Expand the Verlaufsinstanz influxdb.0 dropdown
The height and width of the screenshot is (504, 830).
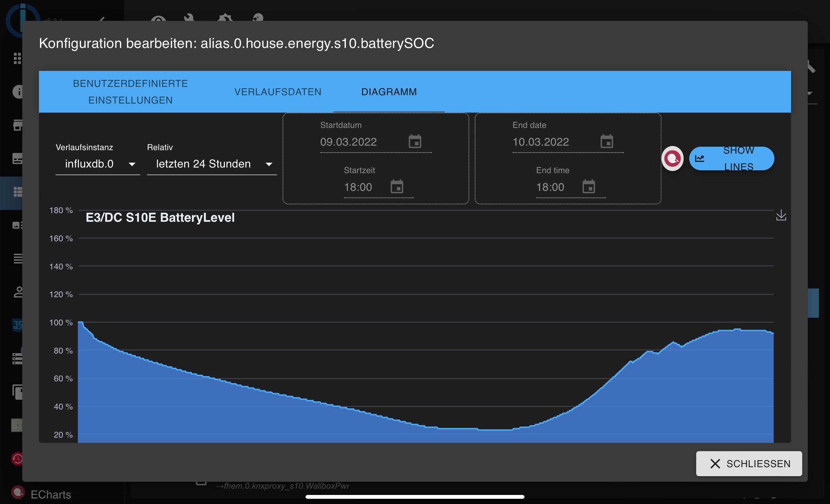click(98, 164)
